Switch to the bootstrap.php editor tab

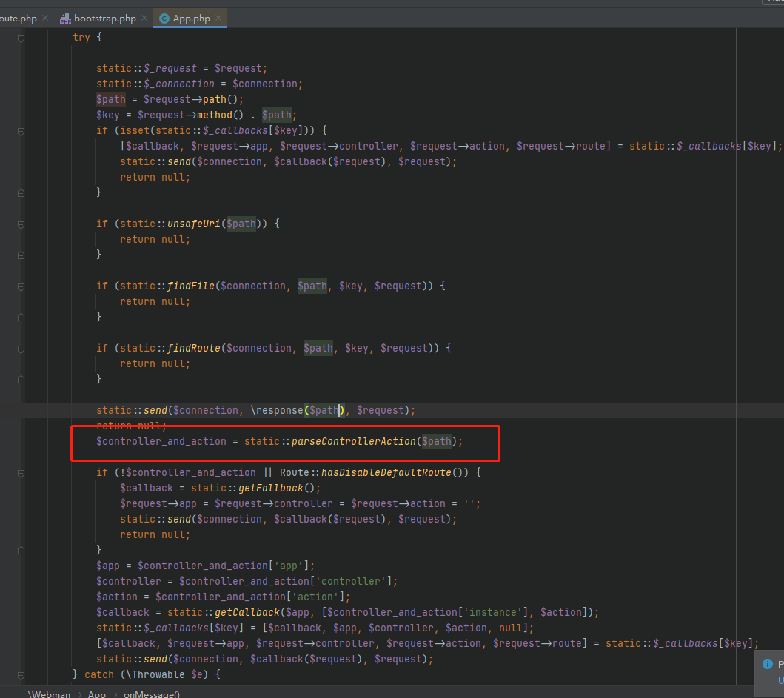click(104, 19)
